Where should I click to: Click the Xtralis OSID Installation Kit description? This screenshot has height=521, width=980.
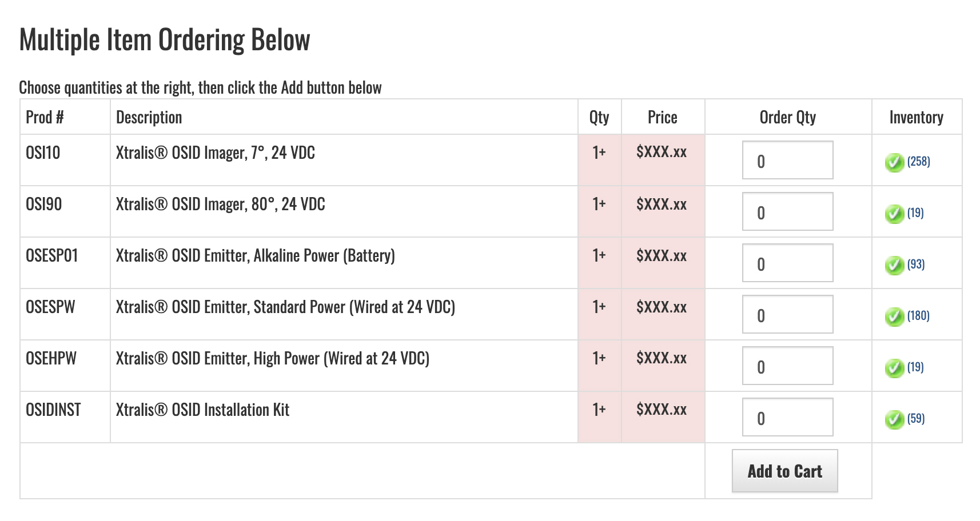[202, 410]
